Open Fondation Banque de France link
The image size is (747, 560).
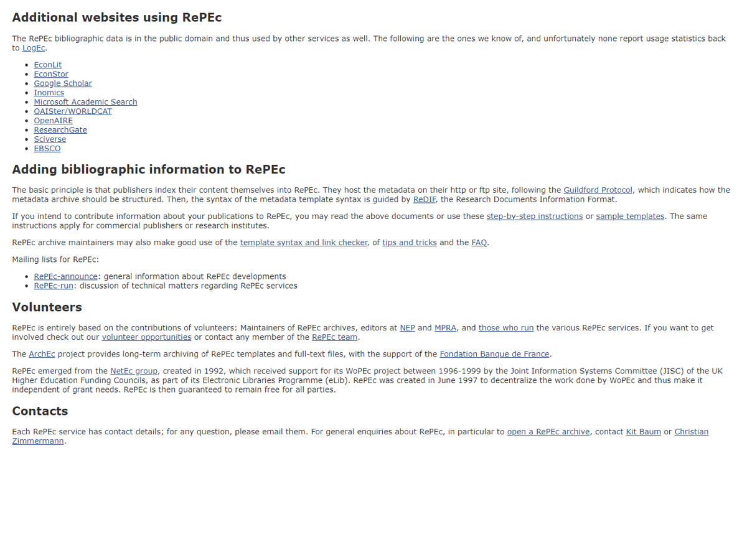click(494, 354)
